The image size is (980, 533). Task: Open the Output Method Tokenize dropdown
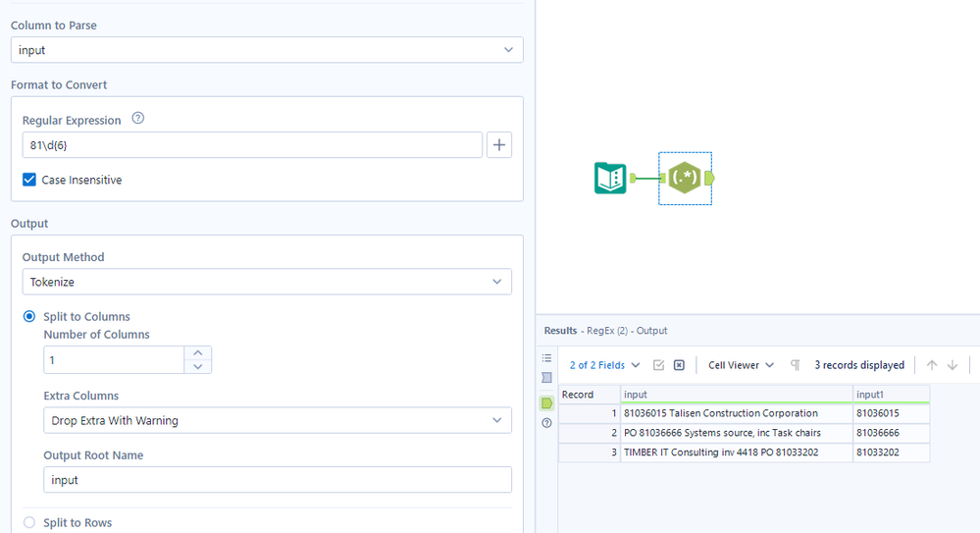click(267, 282)
